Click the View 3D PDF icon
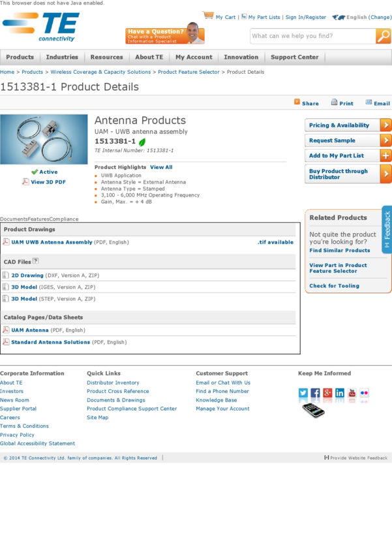 coord(25,182)
